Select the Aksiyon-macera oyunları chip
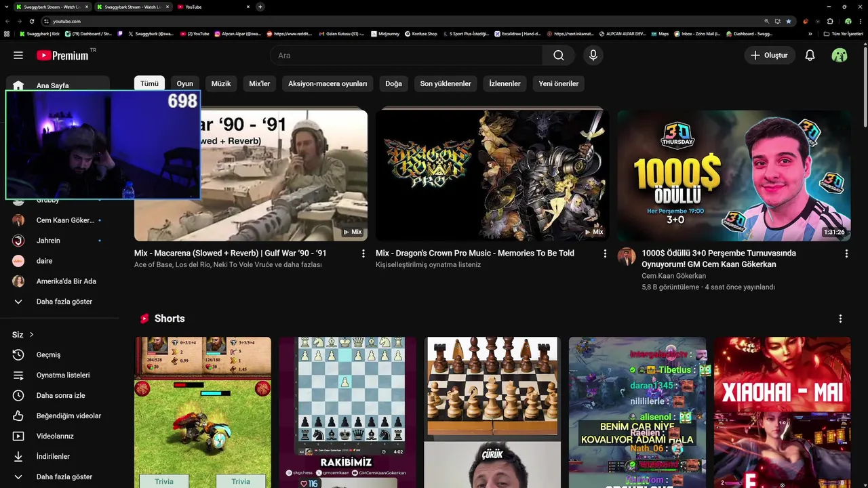The height and width of the screenshot is (488, 868). pos(328,83)
